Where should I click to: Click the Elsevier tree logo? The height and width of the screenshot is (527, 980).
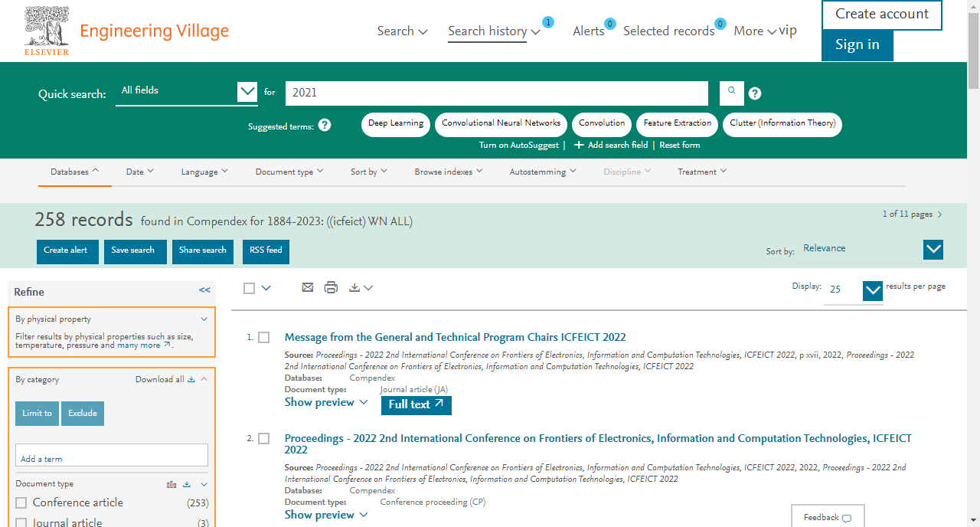point(47,31)
